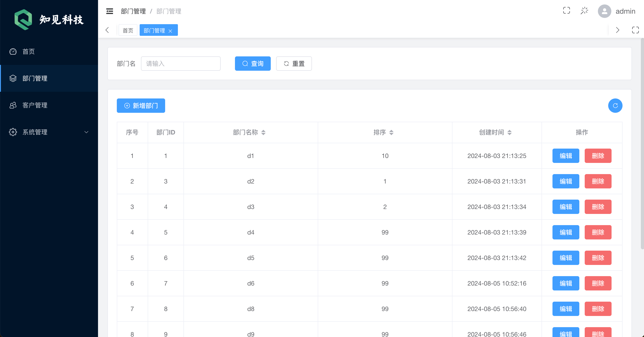Click the theme sparkle icon in header
This screenshot has height=337, width=644.
click(x=584, y=11)
